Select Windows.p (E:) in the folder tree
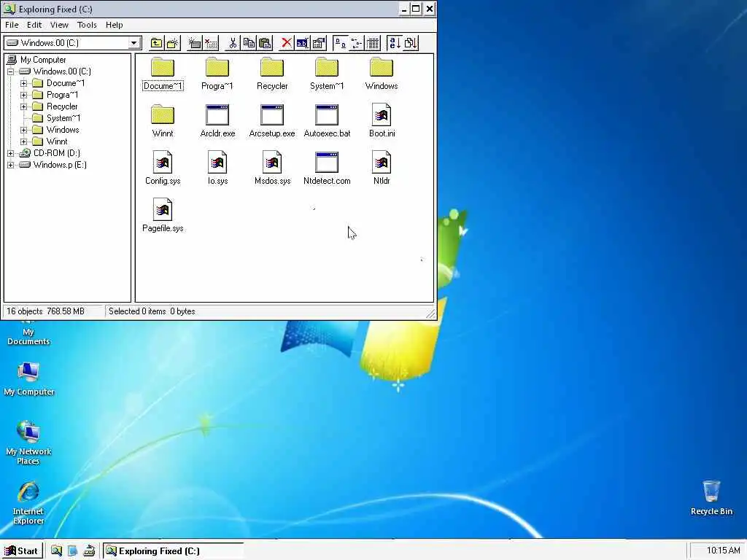The width and height of the screenshot is (747, 560). [60, 165]
